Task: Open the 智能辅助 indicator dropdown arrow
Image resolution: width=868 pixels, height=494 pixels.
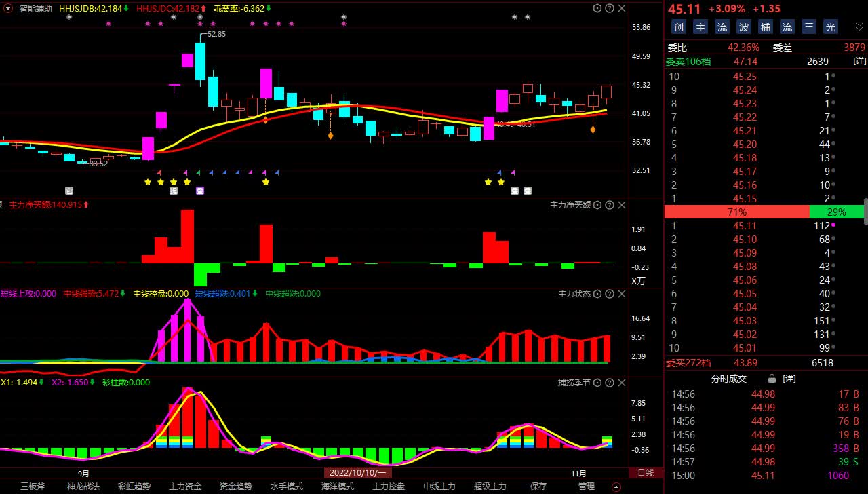Action: coord(8,9)
